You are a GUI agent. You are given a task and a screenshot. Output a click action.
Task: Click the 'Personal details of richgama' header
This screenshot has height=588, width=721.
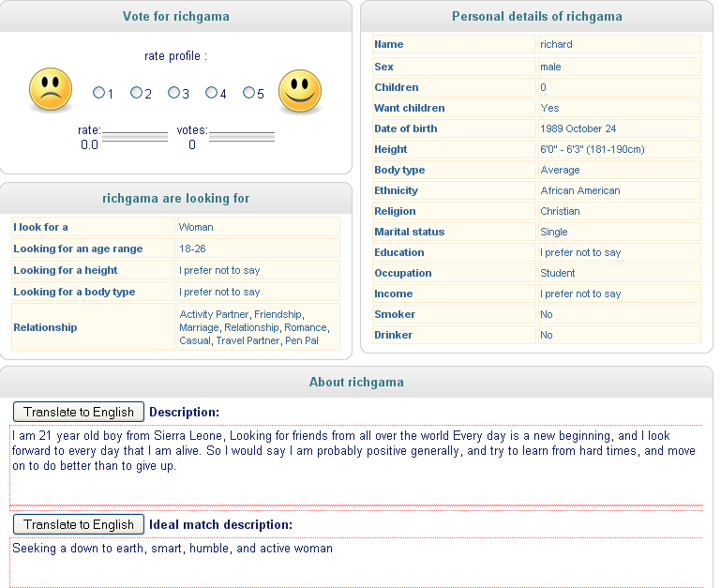[x=536, y=16]
